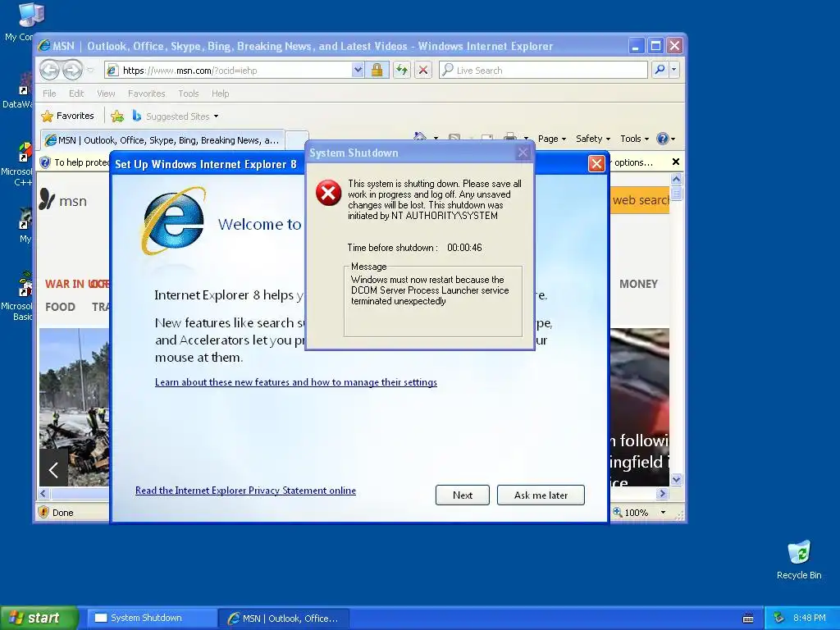Click the Back navigation arrow in Internet Explorer
840x630 pixels.
click(50, 71)
